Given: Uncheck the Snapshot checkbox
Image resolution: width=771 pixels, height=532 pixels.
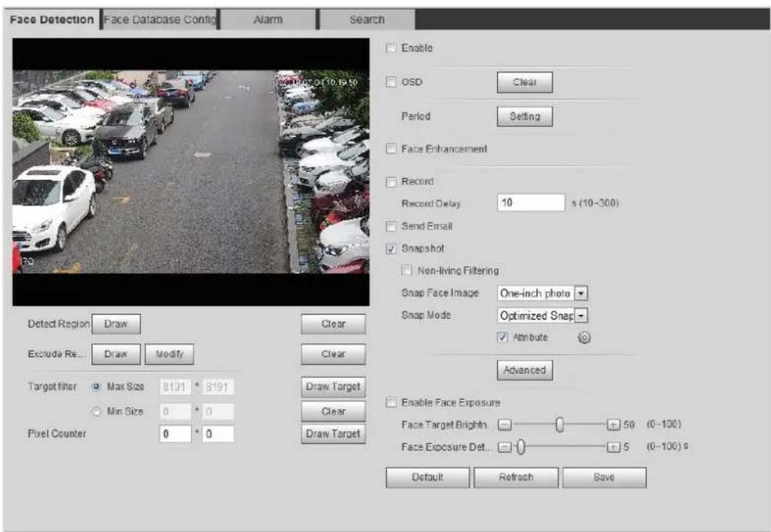Looking at the screenshot, I should point(391,249).
